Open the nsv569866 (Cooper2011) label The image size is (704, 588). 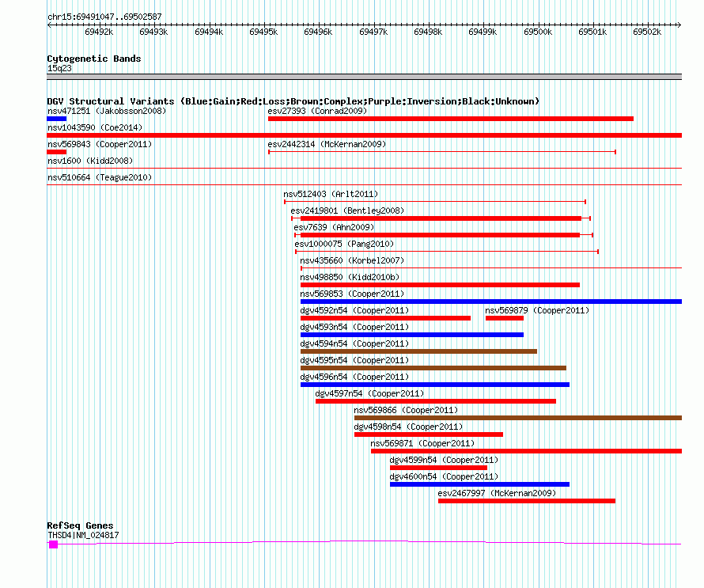coord(406,410)
